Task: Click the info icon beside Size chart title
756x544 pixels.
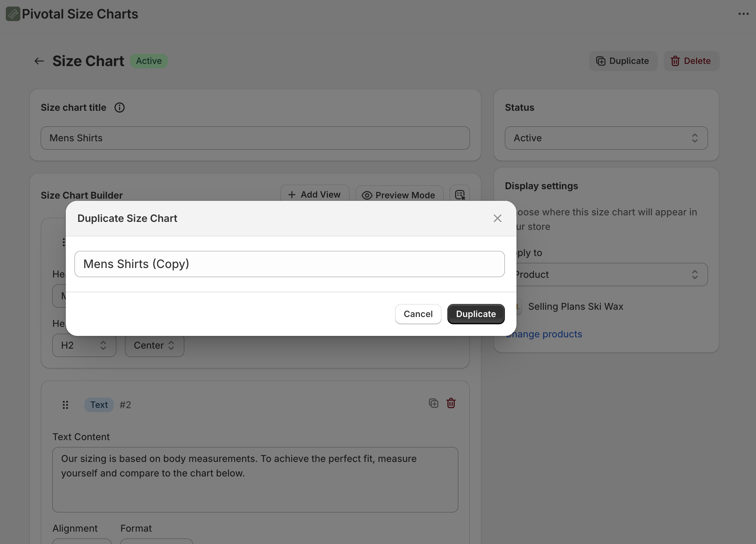Action: coord(120,107)
